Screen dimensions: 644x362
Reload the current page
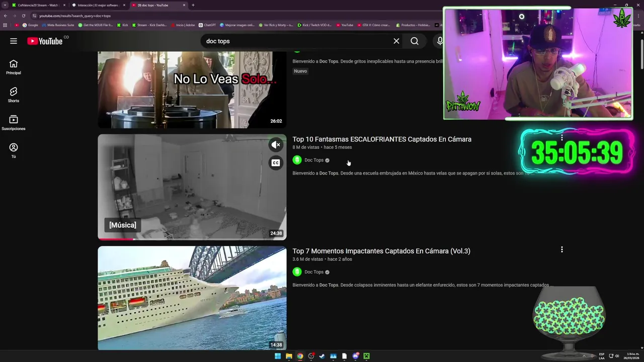coord(23,16)
